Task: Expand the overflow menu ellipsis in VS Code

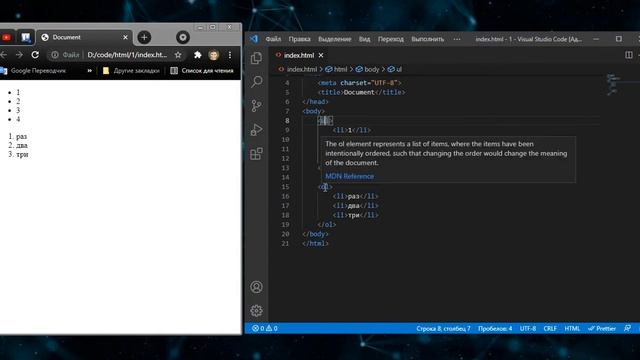Action: pyautogui.click(x=457, y=39)
